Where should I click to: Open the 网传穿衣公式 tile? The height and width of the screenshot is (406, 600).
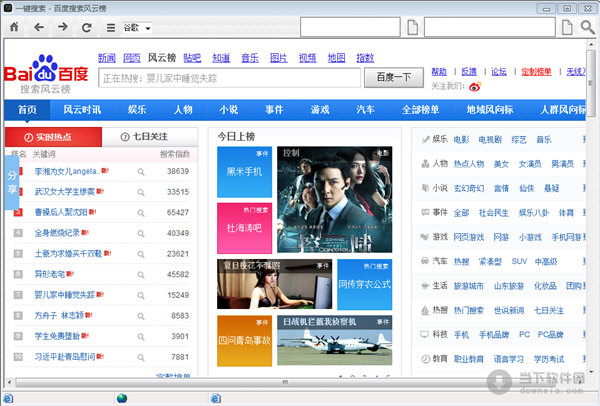(365, 284)
